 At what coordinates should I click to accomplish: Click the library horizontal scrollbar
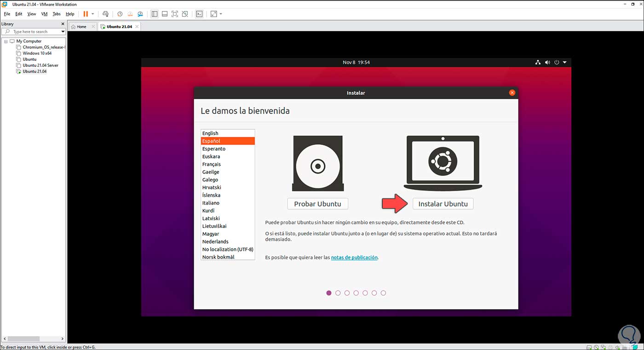33,338
